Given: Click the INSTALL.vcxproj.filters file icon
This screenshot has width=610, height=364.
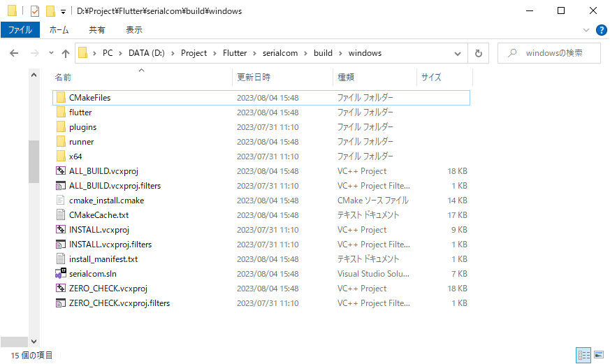Looking at the screenshot, I should pos(61,245).
